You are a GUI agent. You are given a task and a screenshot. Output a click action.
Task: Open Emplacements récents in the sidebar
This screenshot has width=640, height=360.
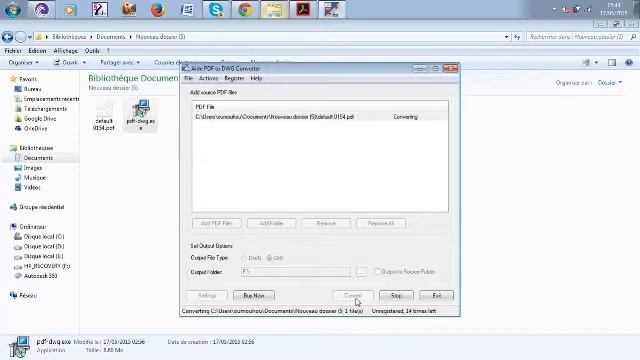click(51, 99)
